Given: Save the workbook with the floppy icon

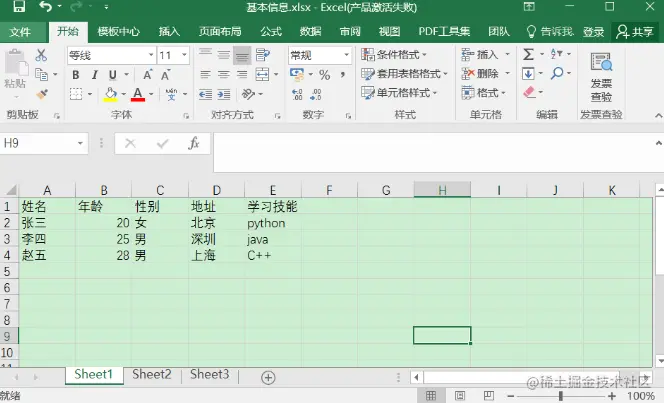Looking at the screenshot, I should tap(19, 6).
